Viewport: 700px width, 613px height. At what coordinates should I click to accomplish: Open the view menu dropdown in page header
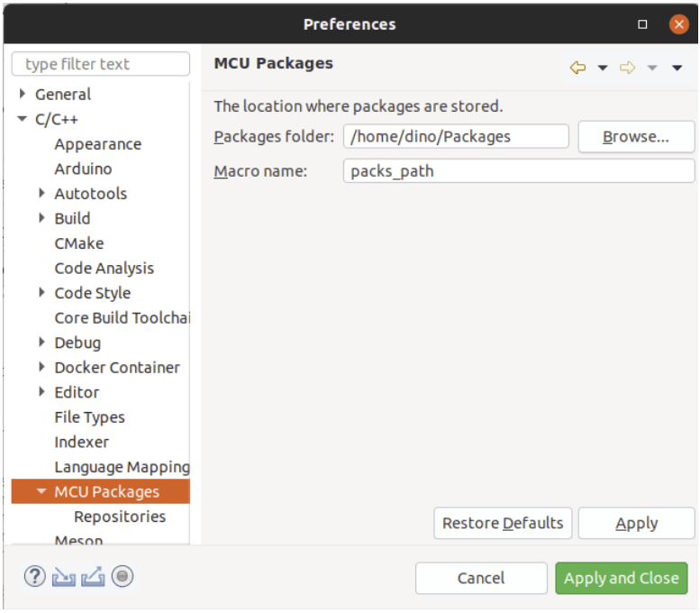coord(677,68)
